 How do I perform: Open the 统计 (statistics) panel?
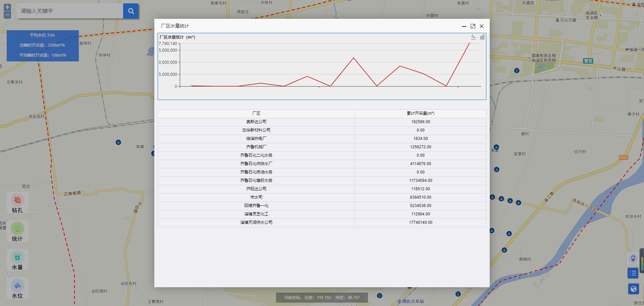17,232
